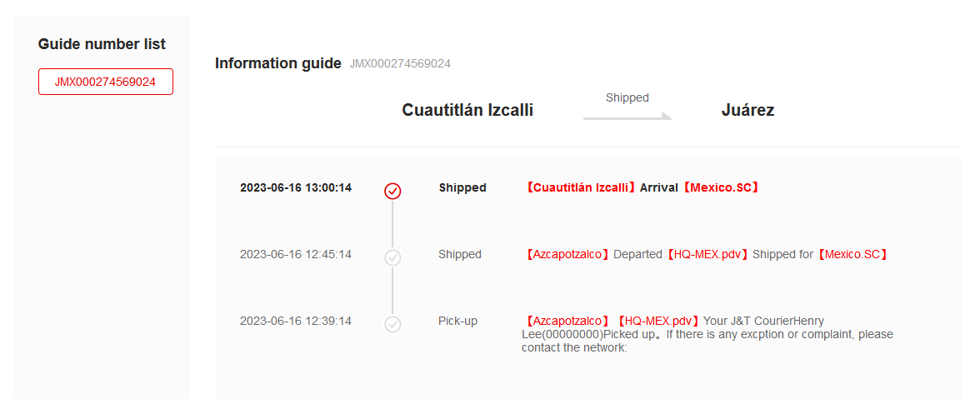The height and width of the screenshot is (399, 980).
Task: Click the gray checkmark beside the Pick-up event
Action: point(392,324)
